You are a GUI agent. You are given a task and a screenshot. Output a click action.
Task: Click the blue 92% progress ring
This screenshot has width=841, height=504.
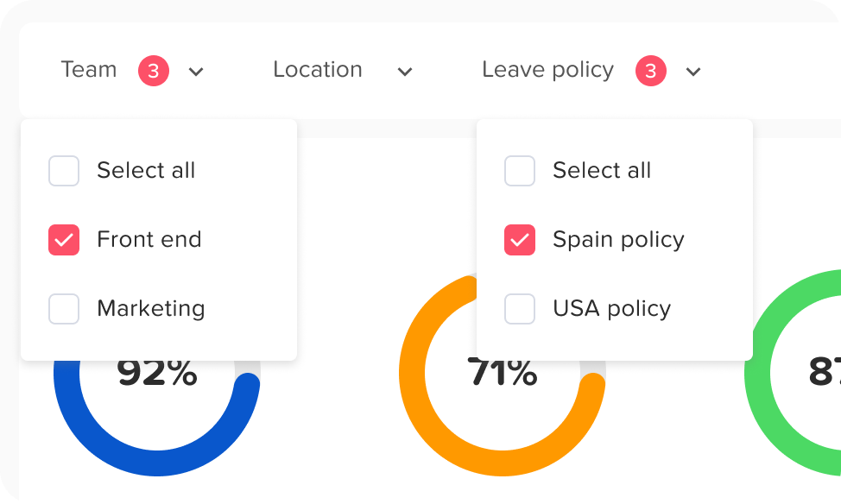point(155,462)
